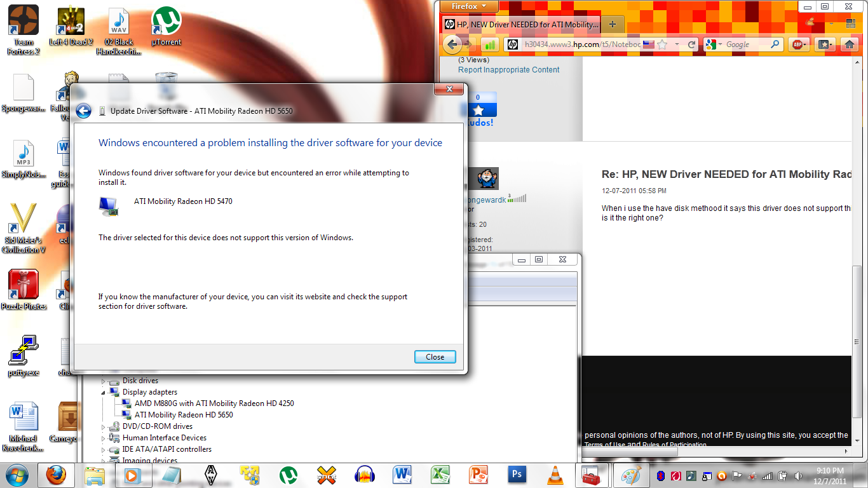Open uTorrent from the taskbar
Viewport: 868px width, 488px height.
point(289,475)
